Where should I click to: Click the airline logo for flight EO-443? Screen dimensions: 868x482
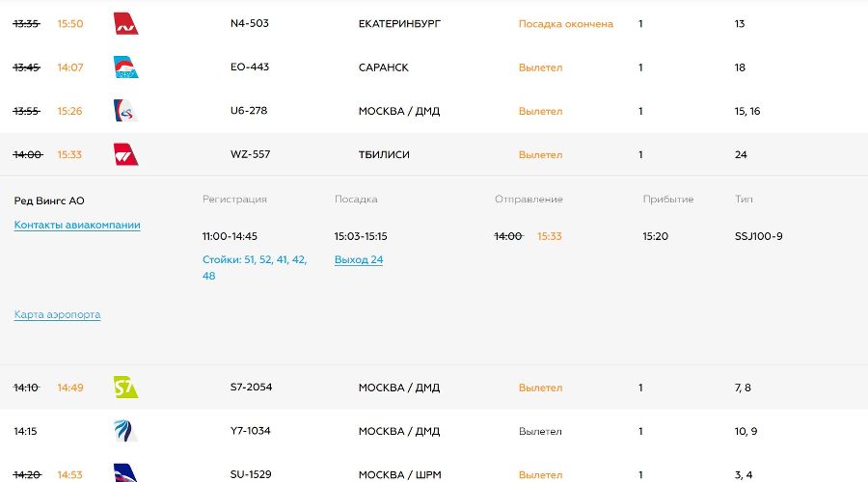pyautogui.click(x=126, y=67)
